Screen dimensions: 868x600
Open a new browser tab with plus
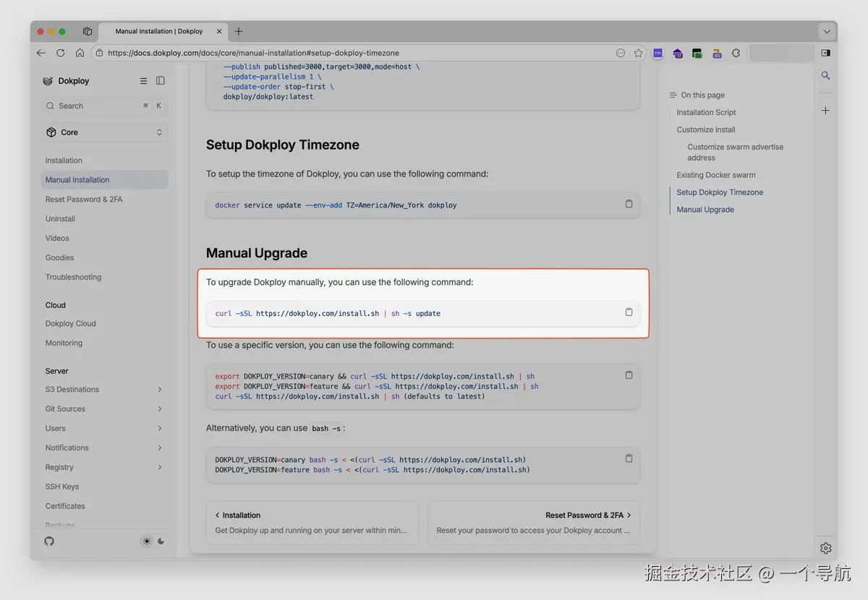coord(239,31)
